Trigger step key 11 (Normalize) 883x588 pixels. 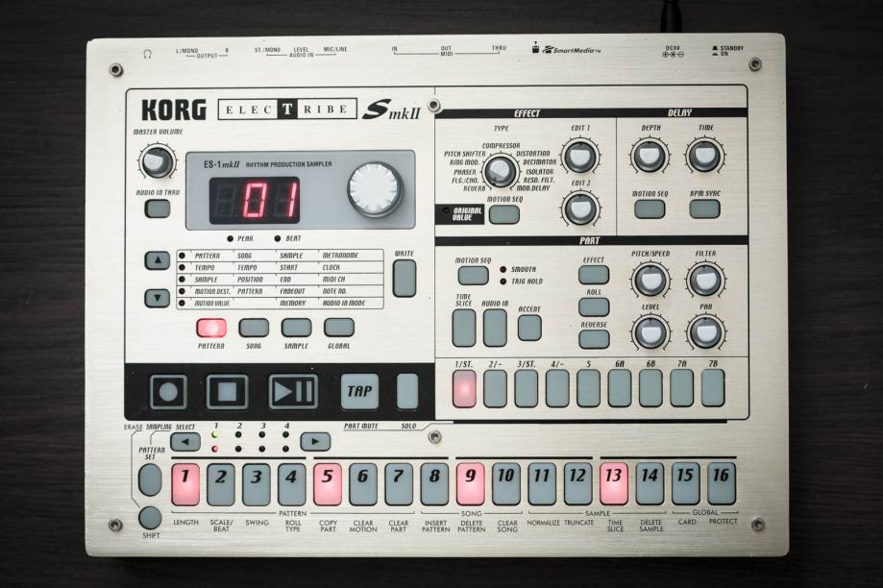pyautogui.click(x=542, y=483)
